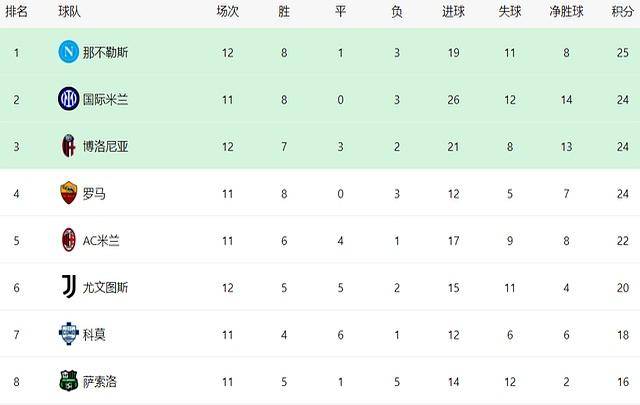Click the Sassuolo club crest

(x=68, y=381)
